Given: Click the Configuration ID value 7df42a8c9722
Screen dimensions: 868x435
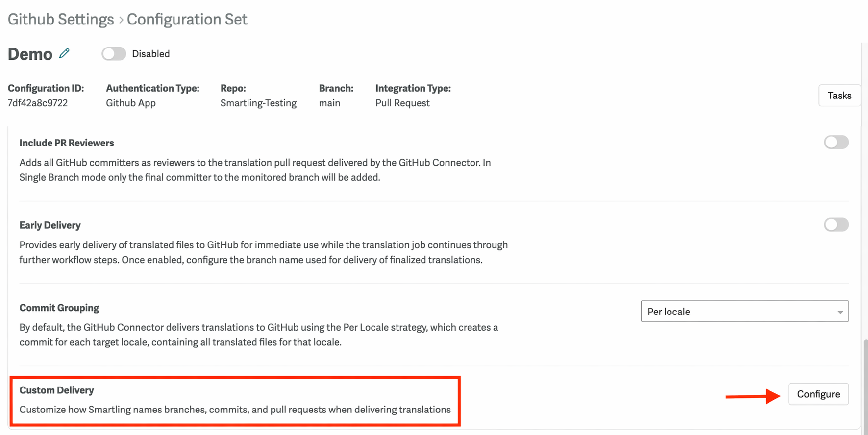Looking at the screenshot, I should point(38,103).
